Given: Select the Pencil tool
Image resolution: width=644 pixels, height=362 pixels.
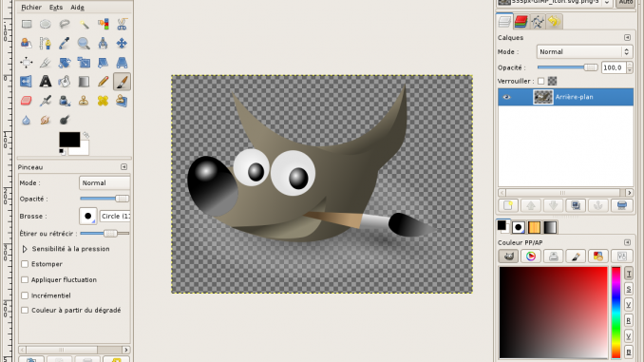Looking at the screenshot, I should coord(103,82).
